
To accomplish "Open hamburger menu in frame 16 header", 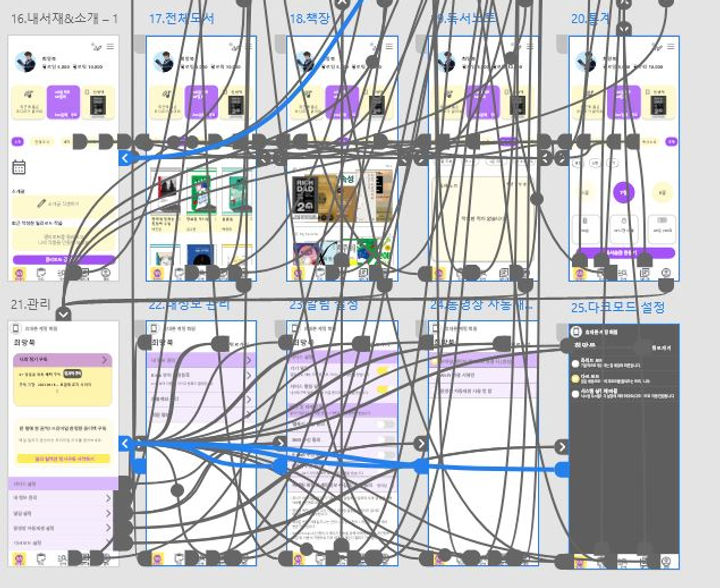I will click(110, 46).
